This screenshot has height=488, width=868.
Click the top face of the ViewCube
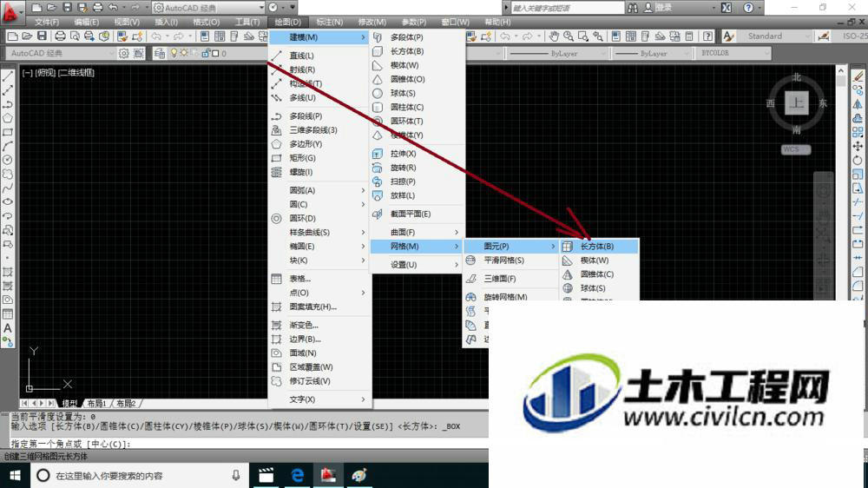(796, 103)
